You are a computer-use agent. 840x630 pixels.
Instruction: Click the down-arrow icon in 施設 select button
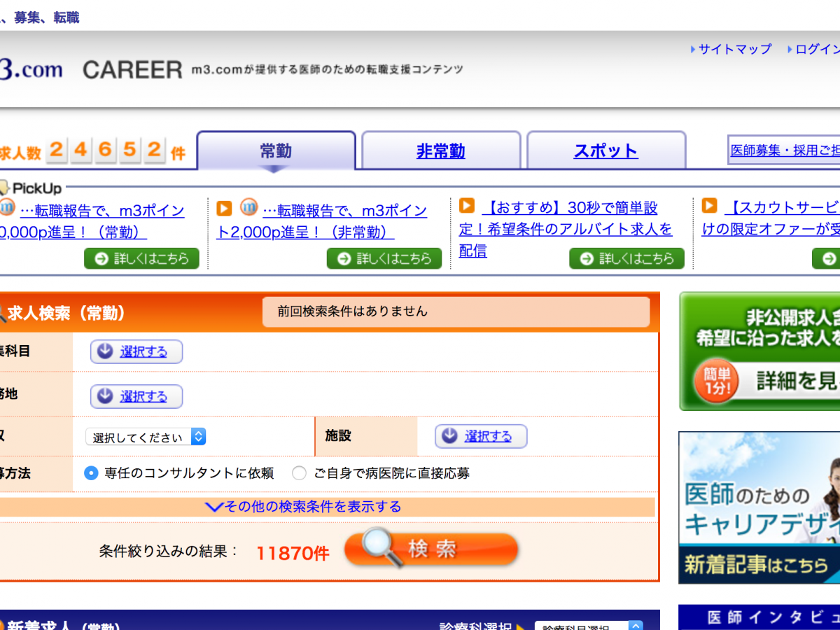tap(449, 436)
